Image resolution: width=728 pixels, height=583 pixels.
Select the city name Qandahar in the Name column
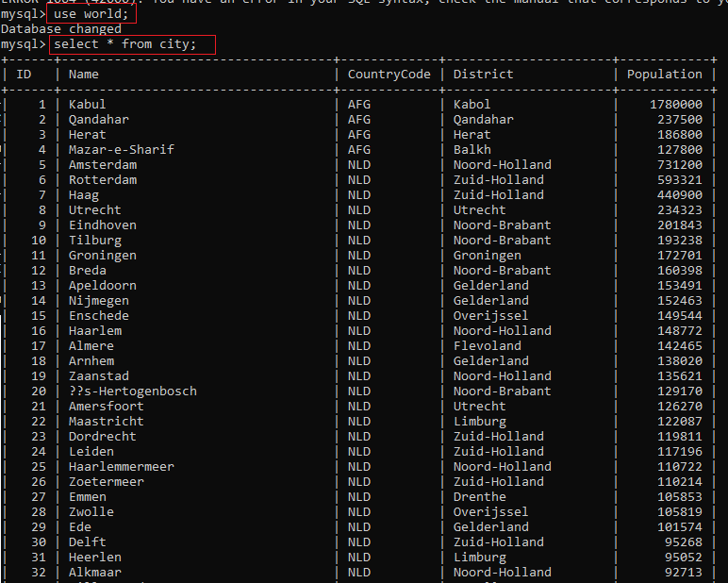[x=99, y=120]
